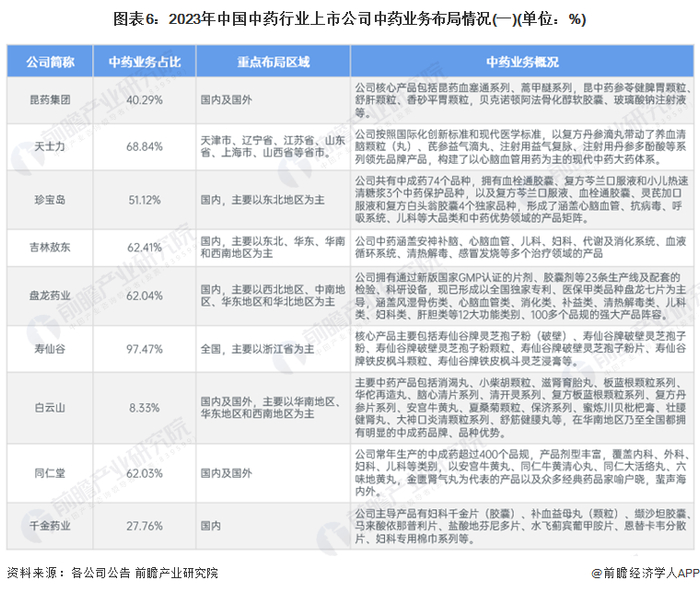Click the '@前瞻经济学人APP' credit
Image resolution: width=700 pixels, height=592 pixels.
[x=645, y=572]
